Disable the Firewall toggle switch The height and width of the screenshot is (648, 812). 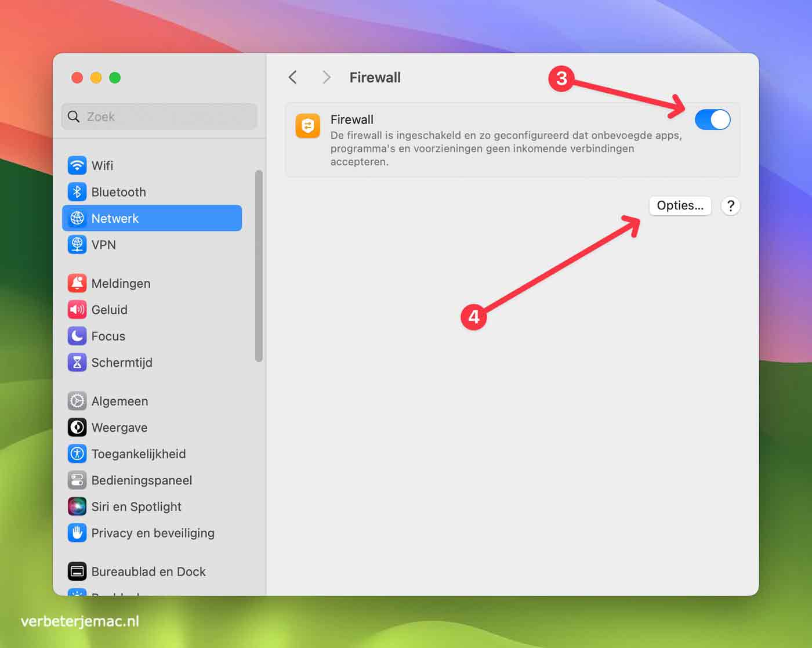(712, 120)
